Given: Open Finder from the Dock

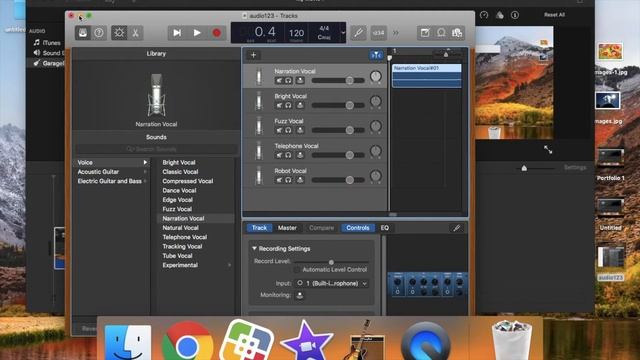Looking at the screenshot, I should pyautogui.click(x=127, y=342).
